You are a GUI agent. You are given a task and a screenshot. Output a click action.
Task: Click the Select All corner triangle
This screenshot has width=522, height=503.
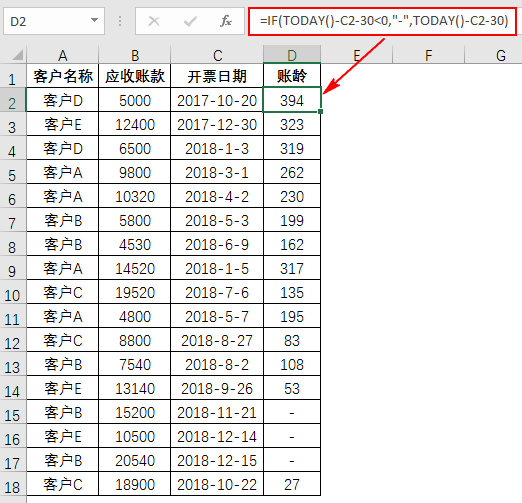coord(17,55)
